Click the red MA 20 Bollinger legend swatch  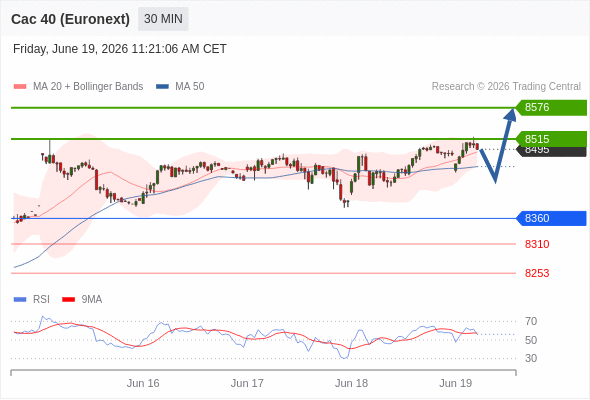(20, 87)
